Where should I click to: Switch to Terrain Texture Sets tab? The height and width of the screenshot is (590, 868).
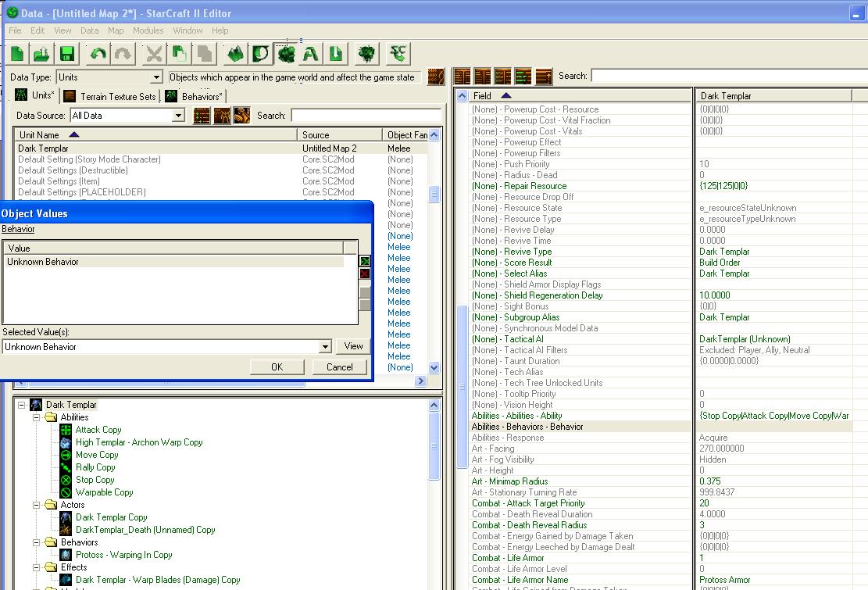tap(110, 97)
